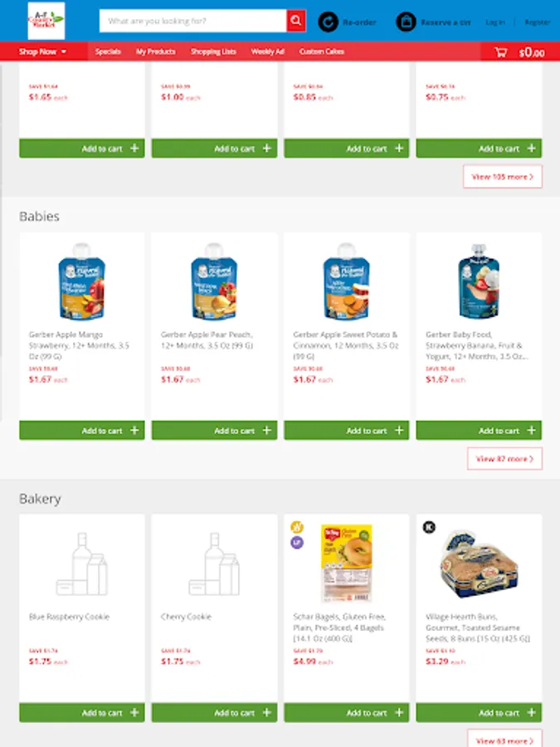Expand View 87 more in Babies
The height and width of the screenshot is (747, 560).
pos(504,459)
